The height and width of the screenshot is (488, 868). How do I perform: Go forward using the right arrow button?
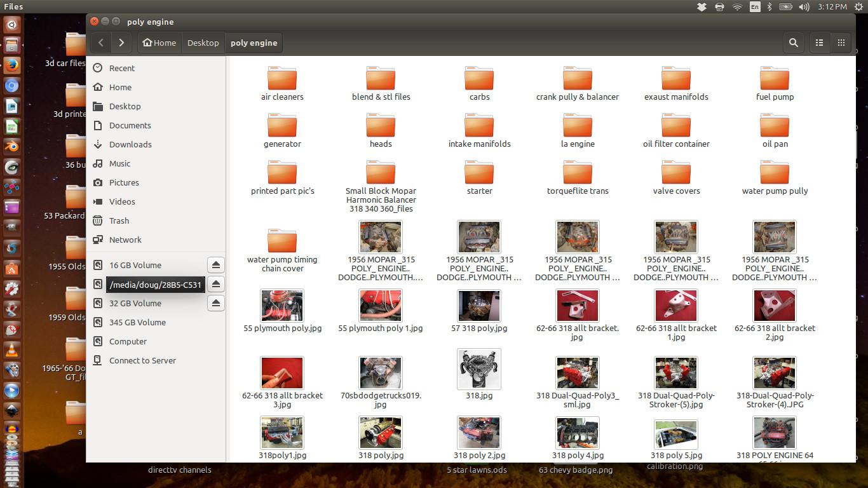(x=121, y=43)
